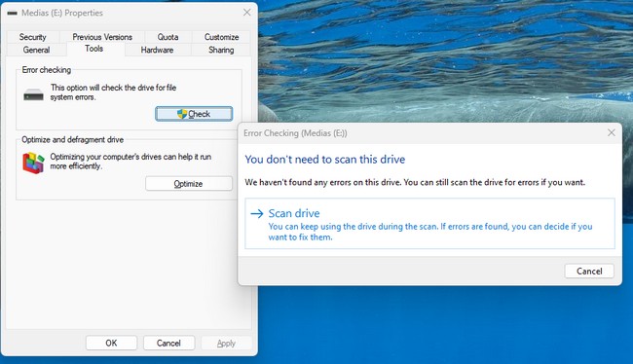Click the arrow icon beside Scan drive

(x=257, y=213)
